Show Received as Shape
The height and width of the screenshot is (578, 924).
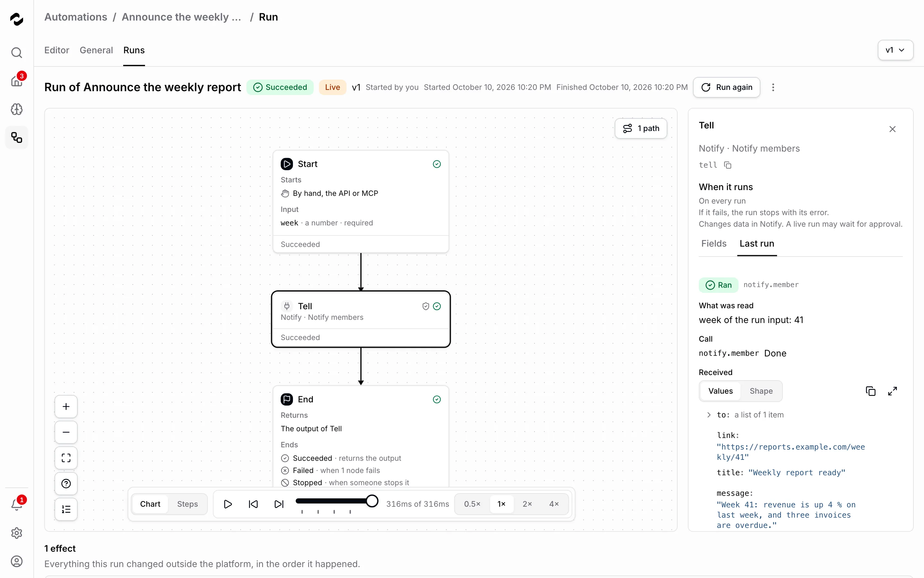coord(761,391)
